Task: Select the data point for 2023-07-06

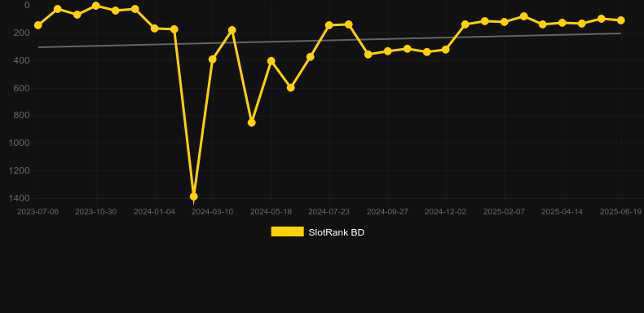Action: coord(37,25)
